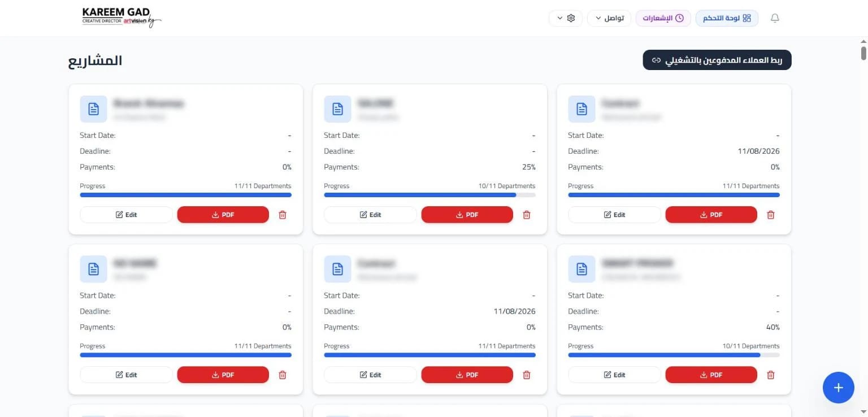The image size is (868, 417).
Task: Select the 40% payments value
Action: (x=773, y=327)
